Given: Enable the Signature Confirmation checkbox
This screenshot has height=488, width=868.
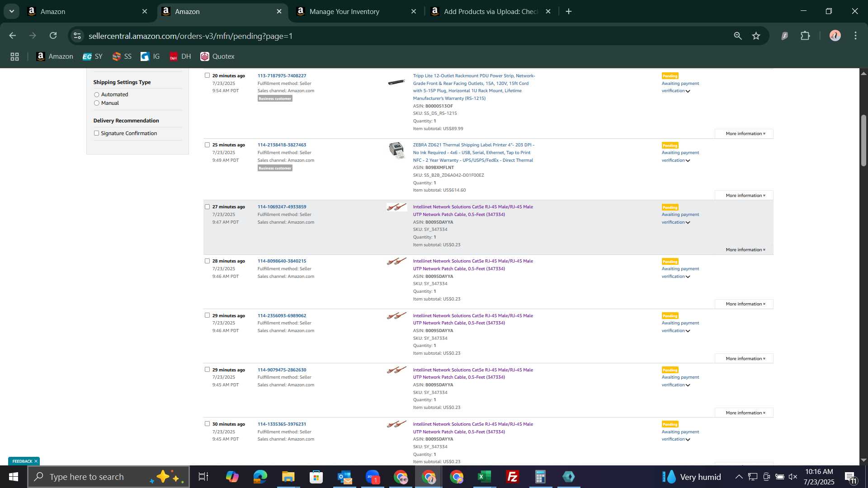Looking at the screenshot, I should click(96, 133).
